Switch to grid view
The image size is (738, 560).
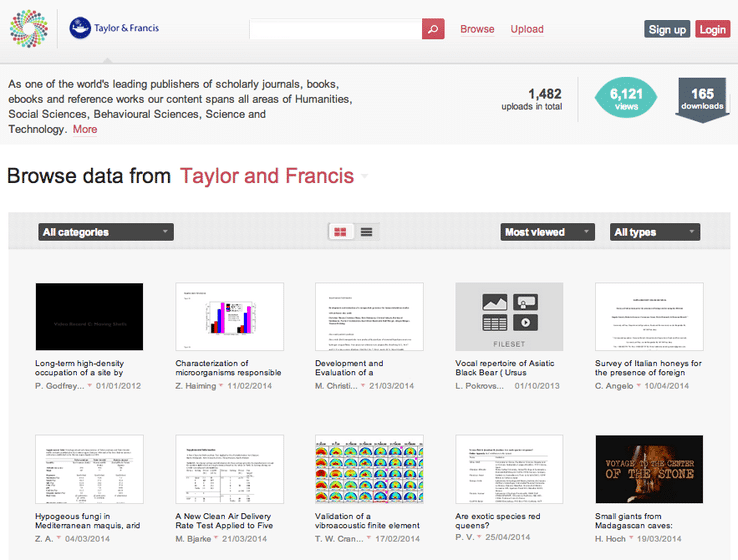point(340,232)
